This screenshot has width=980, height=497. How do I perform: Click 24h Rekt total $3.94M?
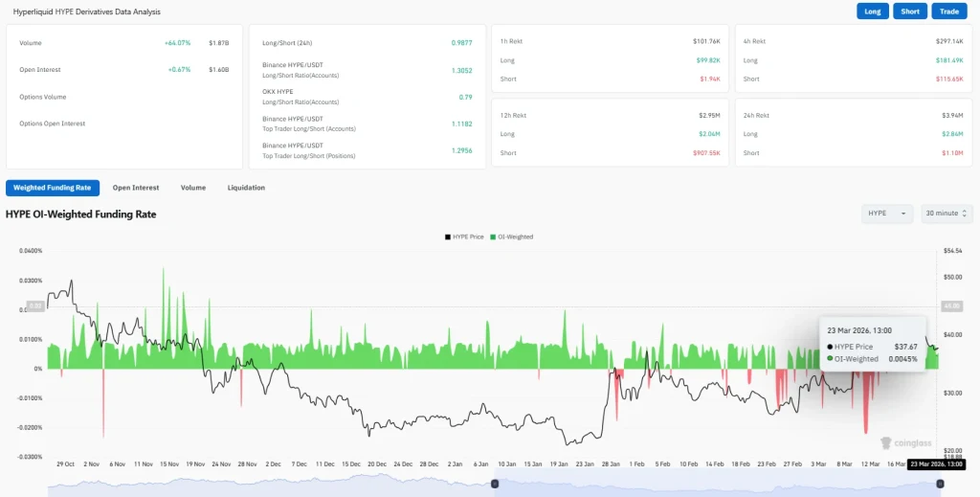click(953, 115)
